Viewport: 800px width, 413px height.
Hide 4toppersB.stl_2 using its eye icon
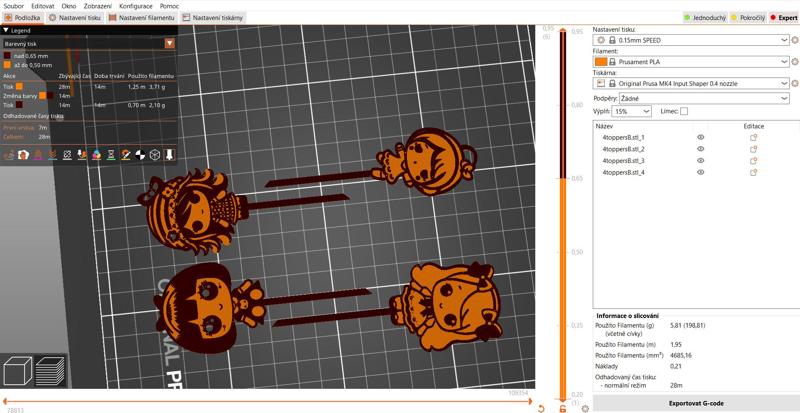point(701,149)
